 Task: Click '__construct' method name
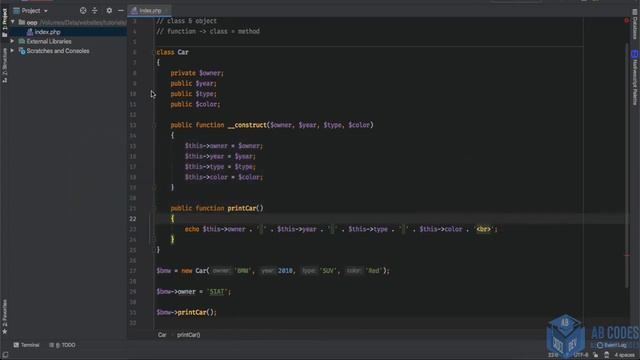point(247,125)
